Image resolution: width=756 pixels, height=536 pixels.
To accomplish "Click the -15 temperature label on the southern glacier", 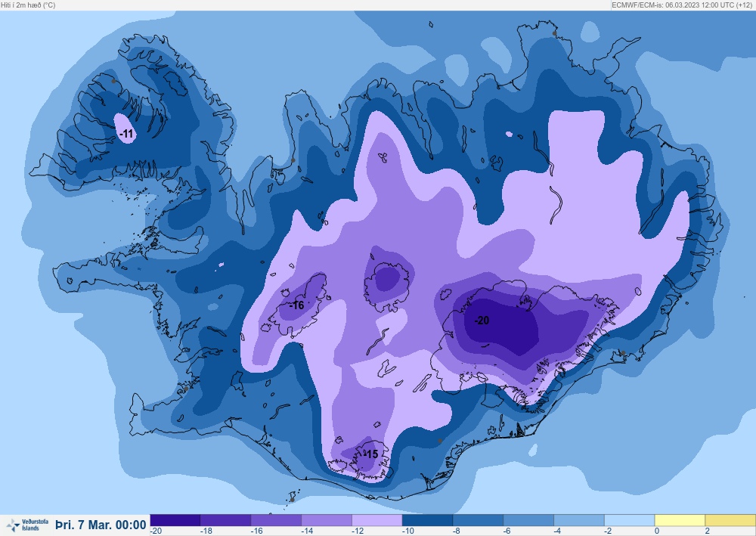I will pos(370,454).
